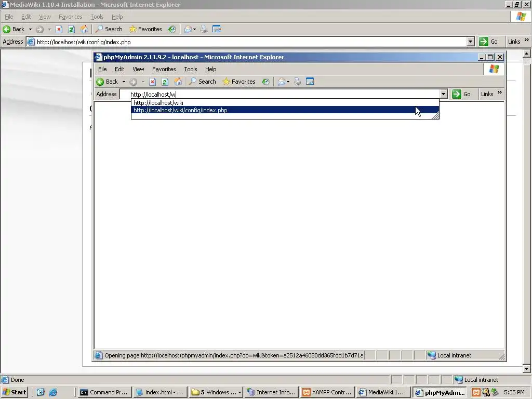Click Mail icon in phpMyAdmin window toolbar
The height and width of the screenshot is (399, 532).
(281, 82)
